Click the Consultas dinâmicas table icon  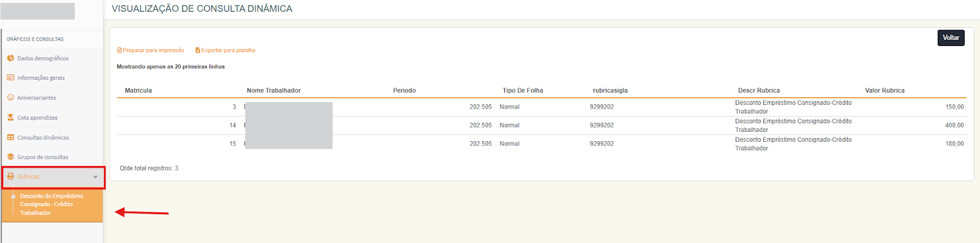[x=10, y=137]
